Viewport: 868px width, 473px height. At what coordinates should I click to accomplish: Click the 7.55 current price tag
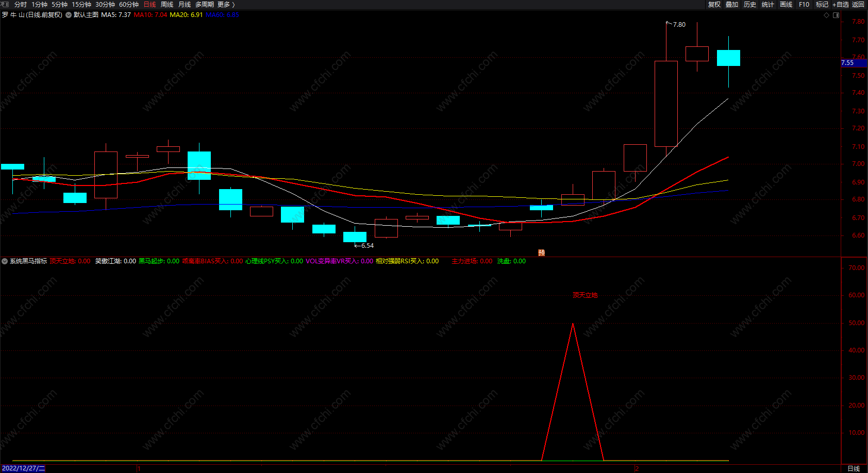tap(854, 63)
